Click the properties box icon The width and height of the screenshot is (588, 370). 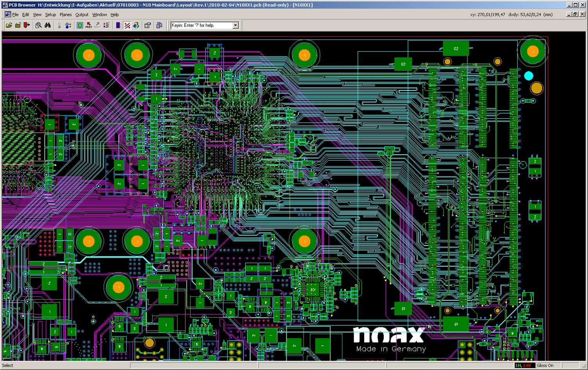click(x=147, y=25)
